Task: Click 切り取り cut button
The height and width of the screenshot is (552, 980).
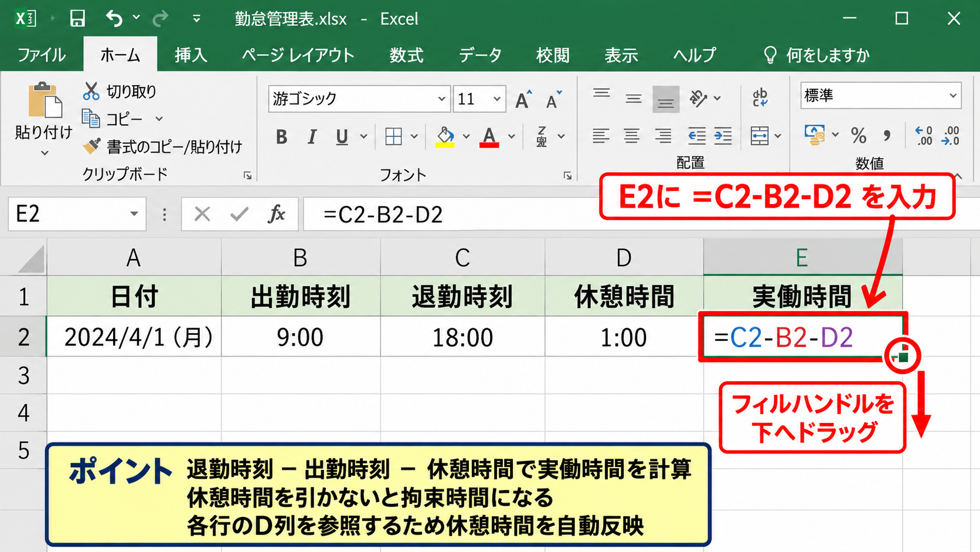Action: (120, 92)
